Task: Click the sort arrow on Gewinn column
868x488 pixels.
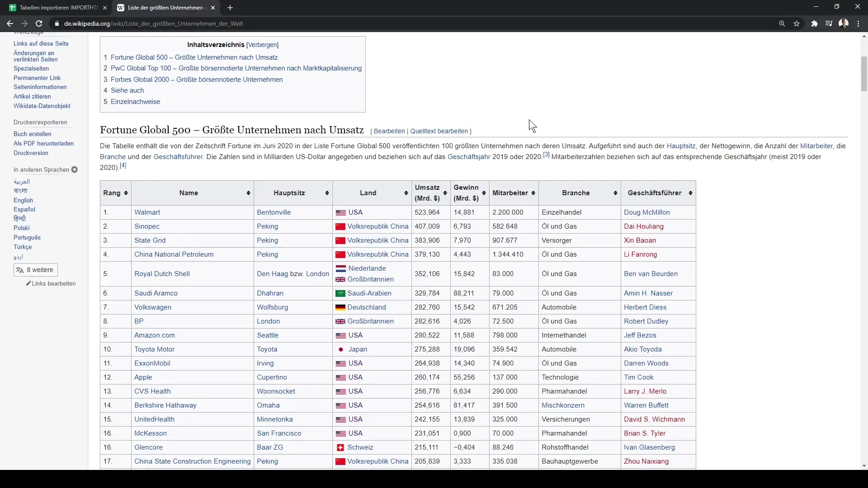Action: 484,192
